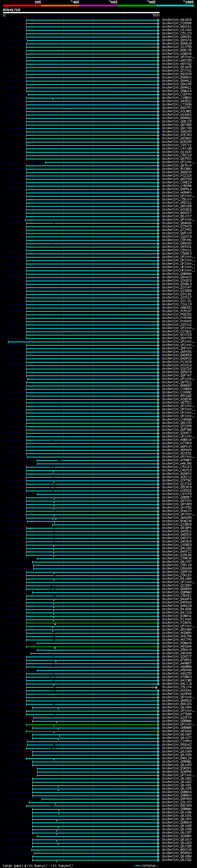The image size is (197, 868).
Task: Click the query name AV641719
Action: click(x=11, y=10)
